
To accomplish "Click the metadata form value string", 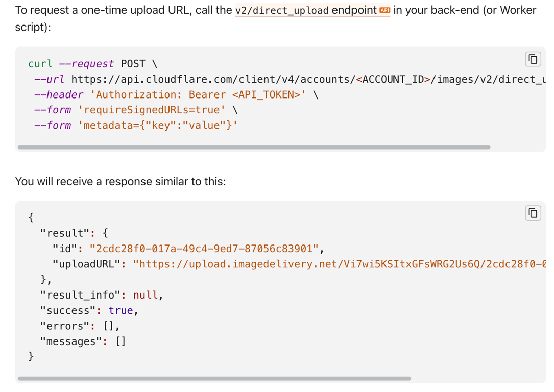I will pyautogui.click(x=158, y=125).
